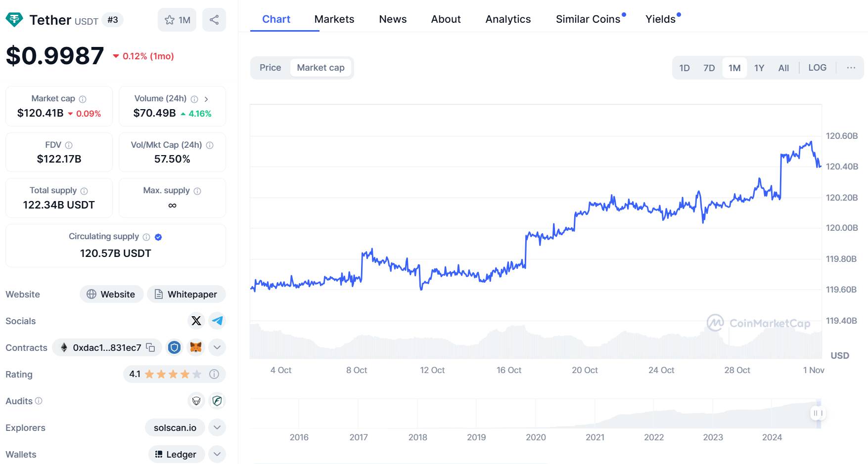Screen dimensions: 868x464
Task: Click the $120.41B market cap value
Action: pos(40,113)
